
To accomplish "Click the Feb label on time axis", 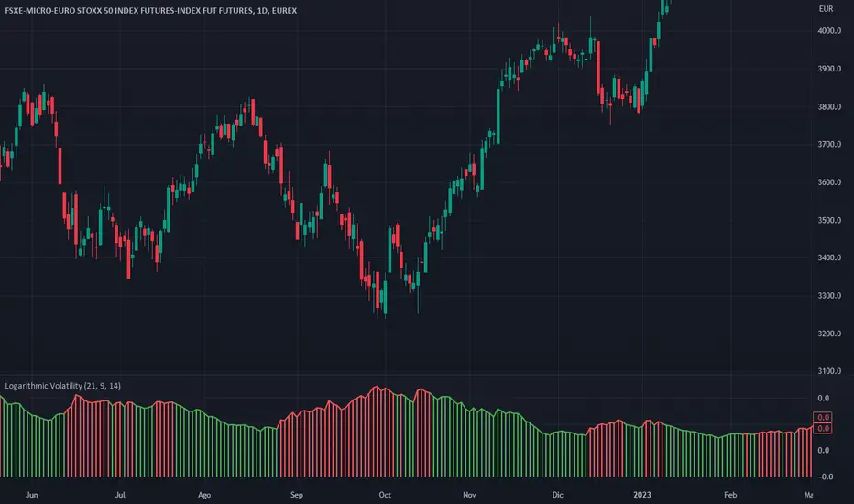I will click(729, 495).
